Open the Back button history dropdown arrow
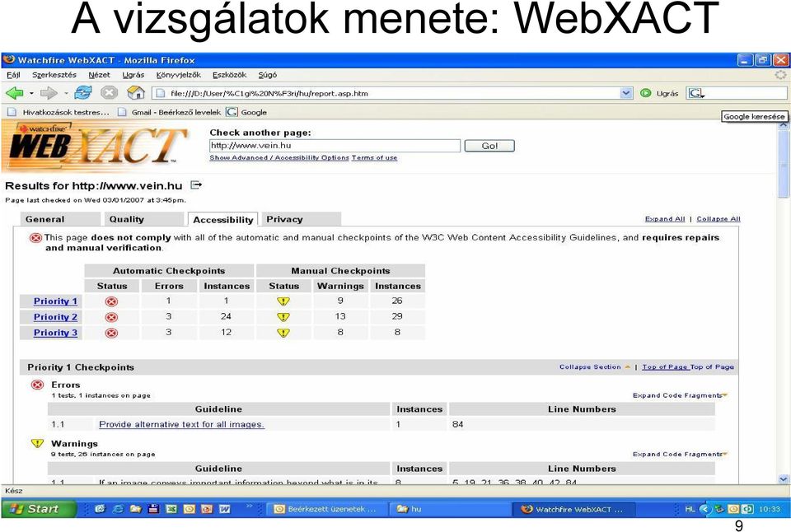Image resolution: width=791 pixels, height=532 pixels. tap(31, 93)
